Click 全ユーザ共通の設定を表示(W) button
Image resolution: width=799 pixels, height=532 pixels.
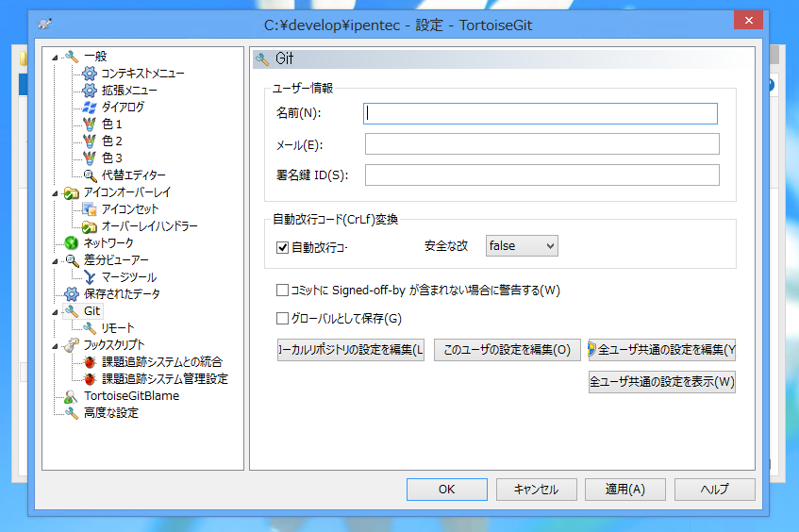(x=662, y=382)
